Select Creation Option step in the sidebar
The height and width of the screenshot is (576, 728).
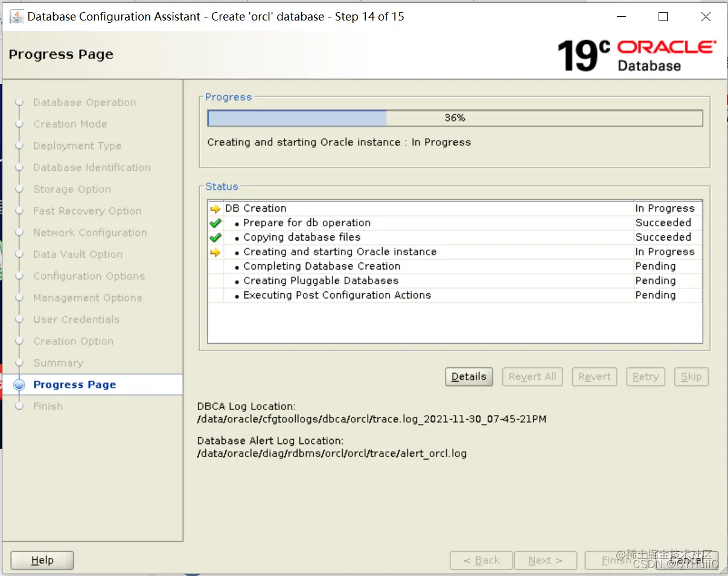[73, 341]
